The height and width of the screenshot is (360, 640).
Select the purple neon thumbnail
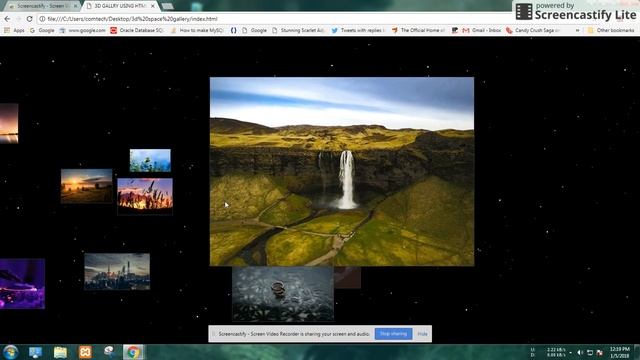pyautogui.click(x=22, y=284)
